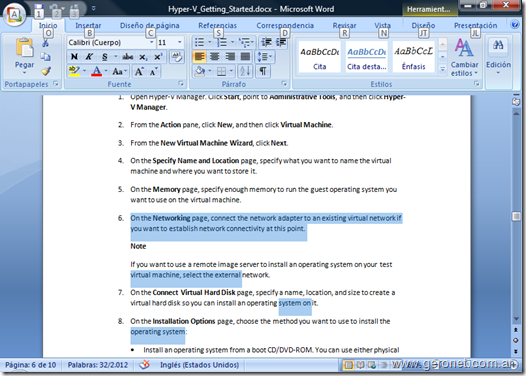The height and width of the screenshot is (376, 526).
Task: Apply the Énfasis style
Action: pos(413,57)
